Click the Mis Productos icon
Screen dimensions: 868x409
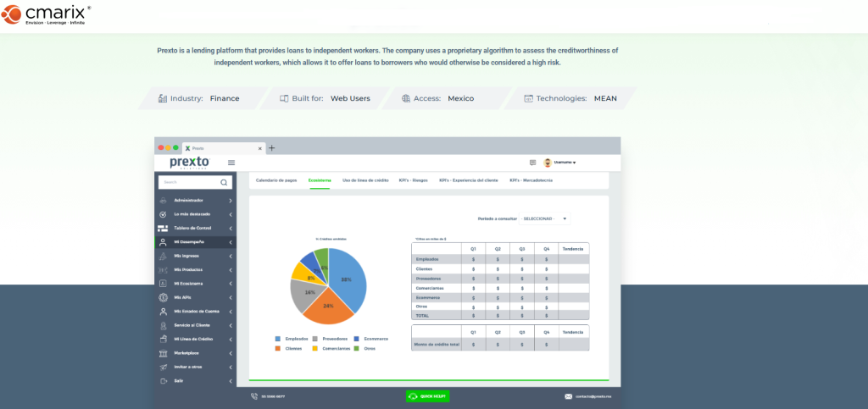click(x=163, y=270)
